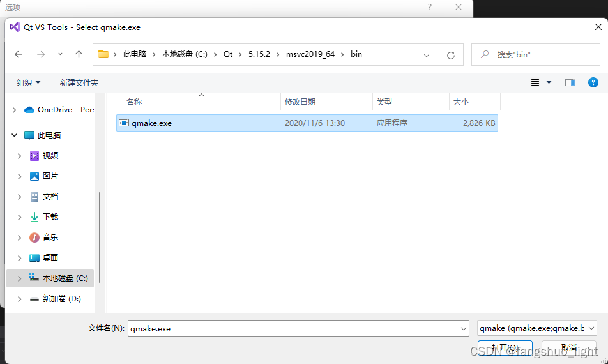Expand 新加卷 (D:) drive node
Screen dimensions: 608x364
19,299
